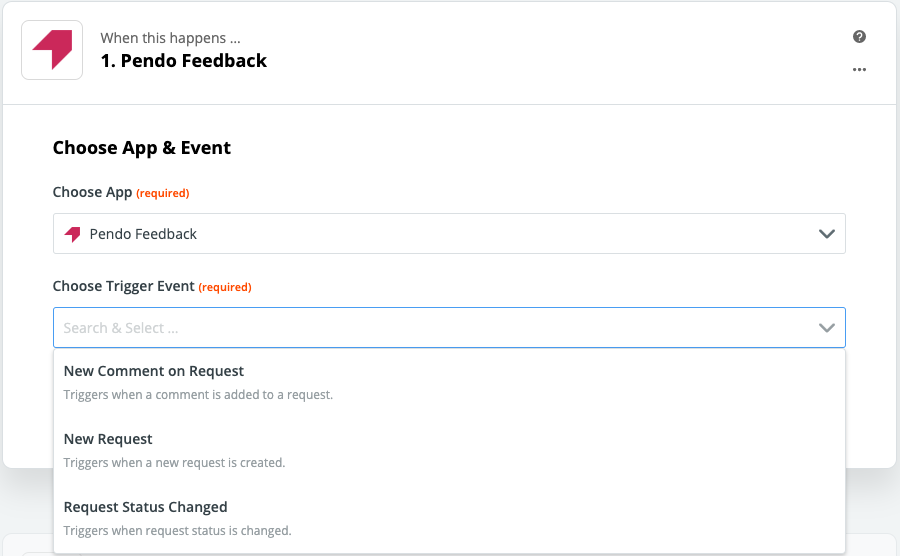
Task: Click "Triggers when a new request is created" description
Action: click(x=174, y=463)
